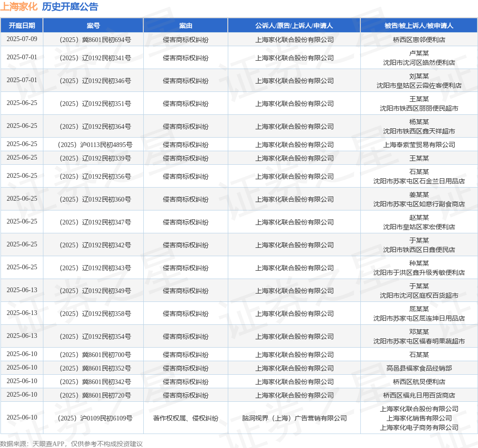Click defendant 桥西区惠邻便利店

tap(419, 40)
